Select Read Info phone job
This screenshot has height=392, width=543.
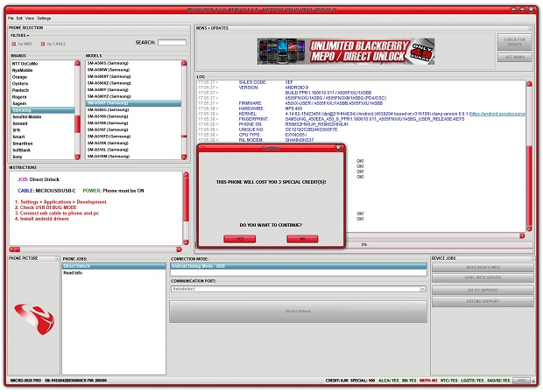(114, 273)
